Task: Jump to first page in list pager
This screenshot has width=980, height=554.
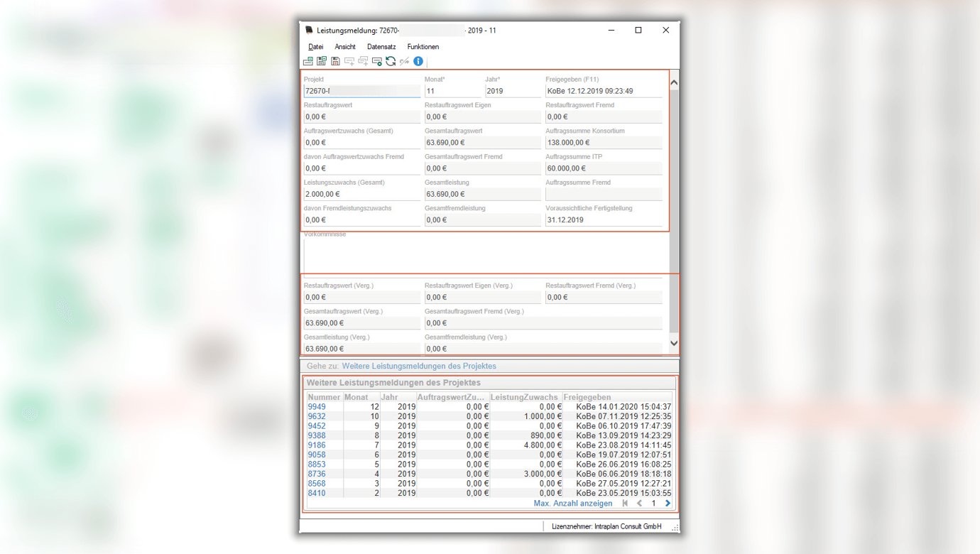Action: pyautogui.click(x=625, y=504)
